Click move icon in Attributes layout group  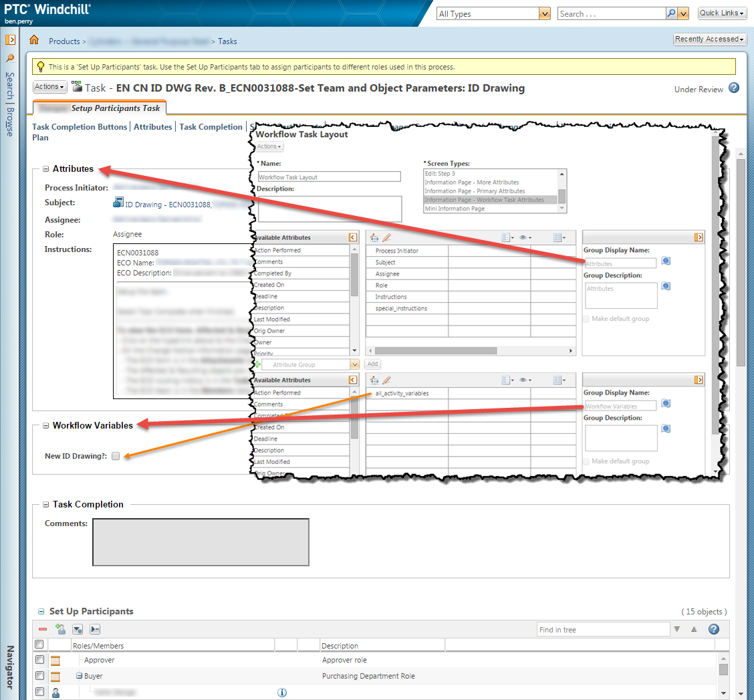point(374,237)
